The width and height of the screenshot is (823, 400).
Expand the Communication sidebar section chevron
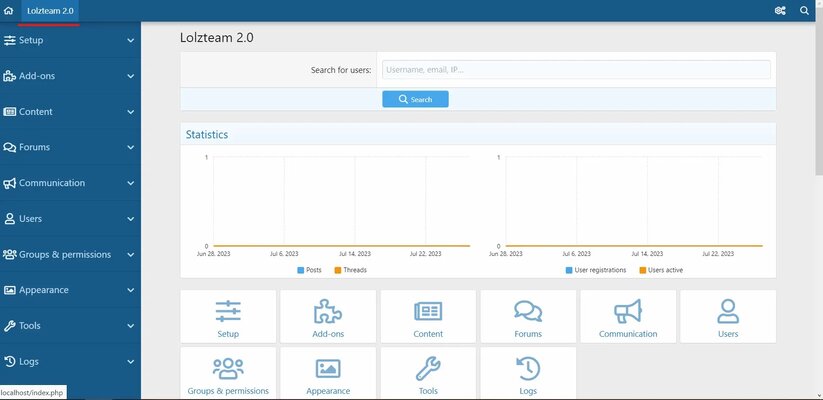click(131, 183)
